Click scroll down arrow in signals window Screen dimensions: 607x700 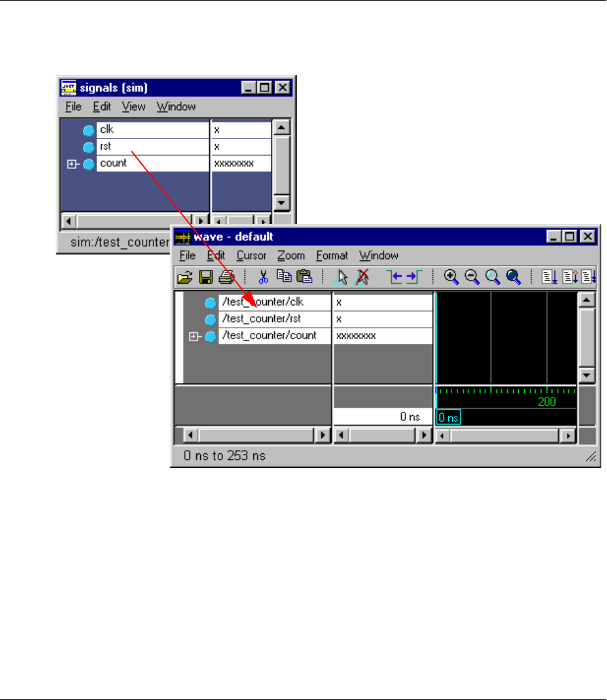(x=281, y=203)
